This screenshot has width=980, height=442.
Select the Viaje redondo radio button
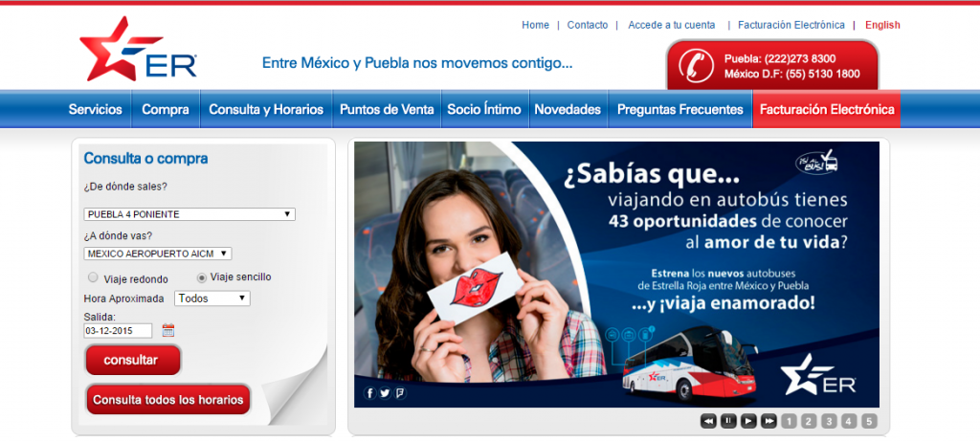[x=93, y=276]
